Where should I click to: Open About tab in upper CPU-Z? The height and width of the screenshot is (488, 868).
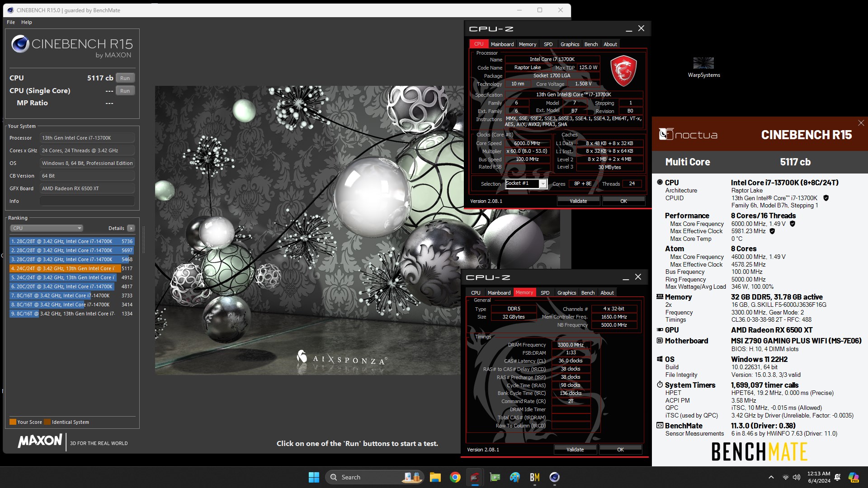pyautogui.click(x=610, y=44)
